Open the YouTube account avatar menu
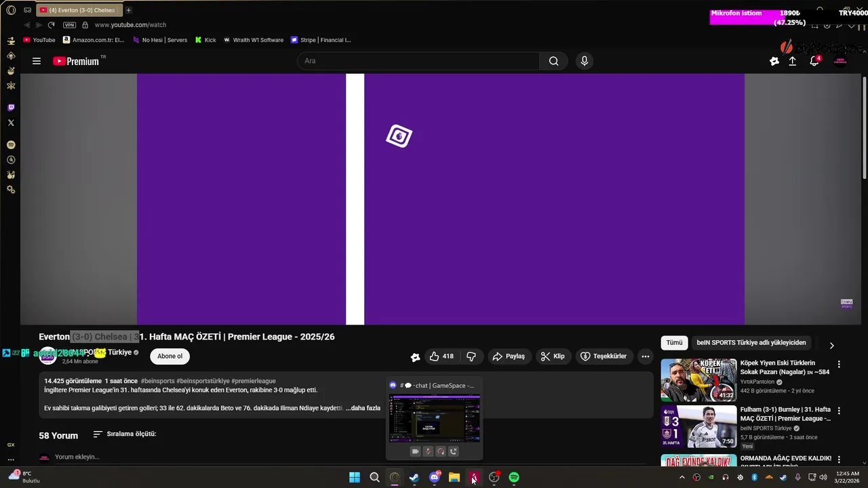The width and height of the screenshot is (868, 488). click(840, 61)
